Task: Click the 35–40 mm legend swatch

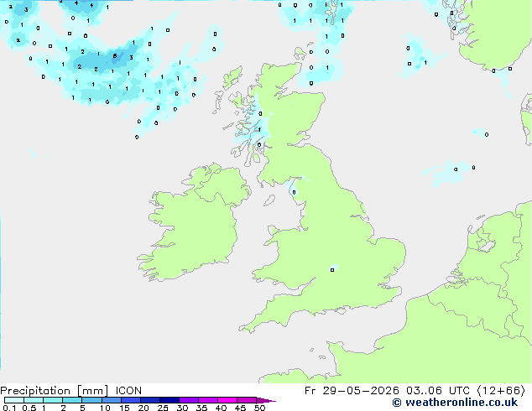Action: (x=207, y=400)
